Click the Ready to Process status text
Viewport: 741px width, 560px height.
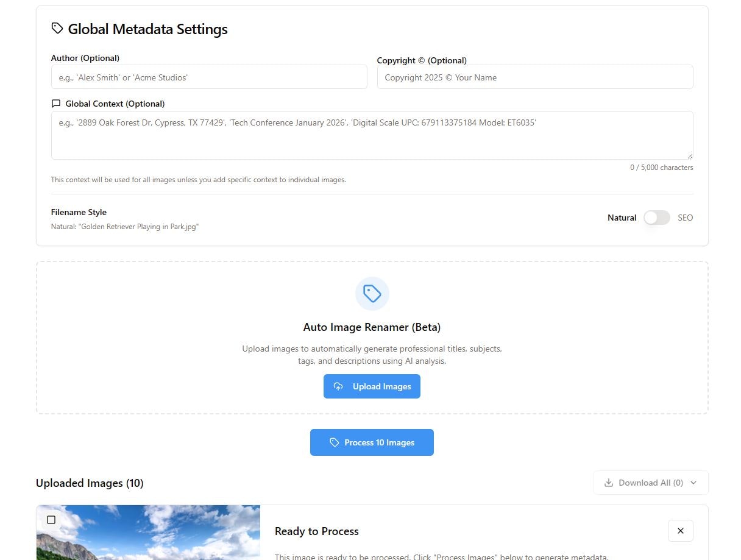pyautogui.click(x=317, y=531)
